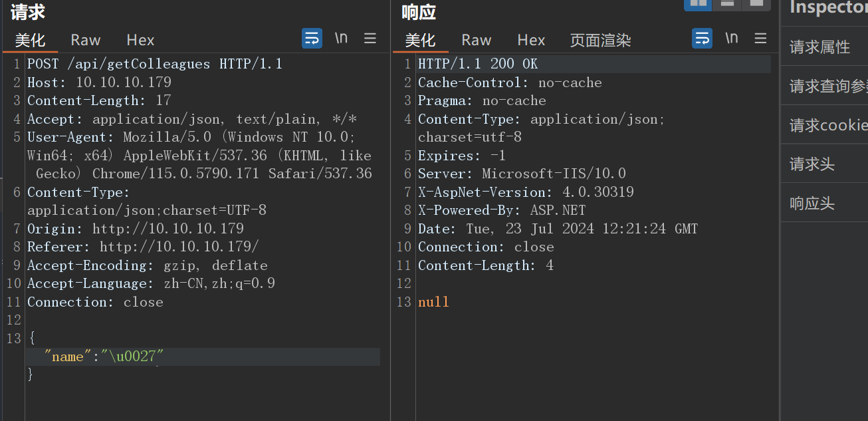Click the null response body line

433,302
